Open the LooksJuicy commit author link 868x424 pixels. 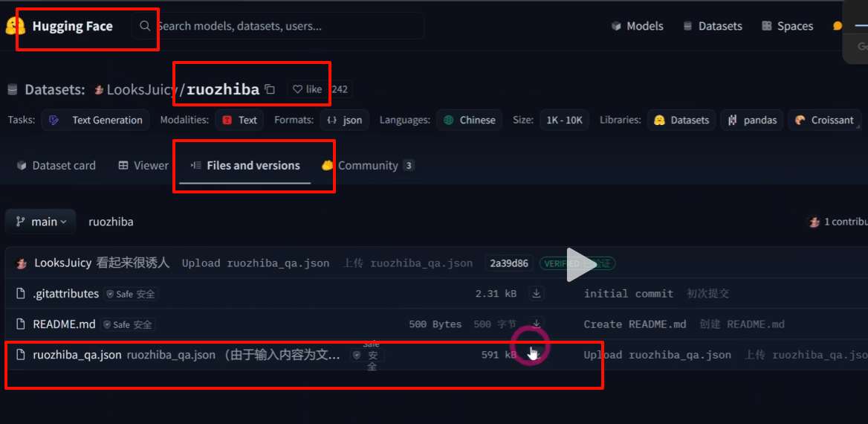[x=62, y=263]
